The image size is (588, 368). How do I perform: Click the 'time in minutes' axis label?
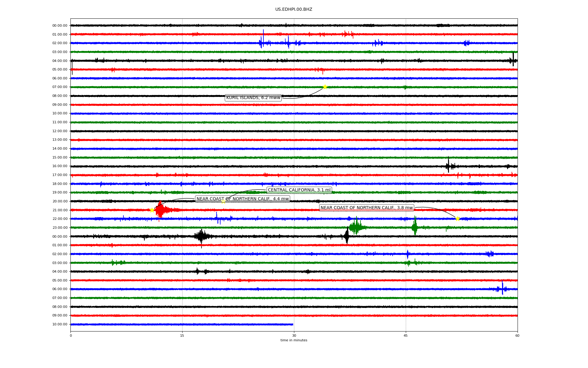294,340
